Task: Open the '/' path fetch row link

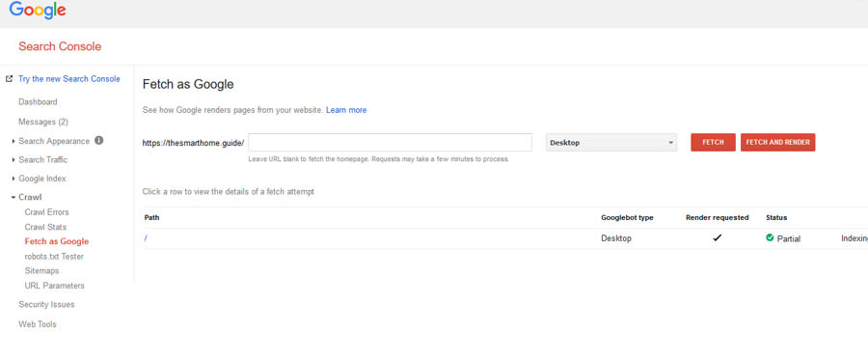Action: [x=146, y=238]
